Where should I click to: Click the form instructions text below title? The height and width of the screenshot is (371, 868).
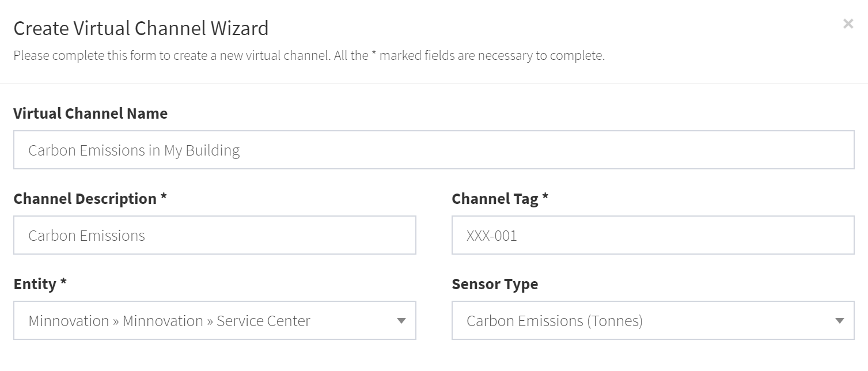[309, 56]
